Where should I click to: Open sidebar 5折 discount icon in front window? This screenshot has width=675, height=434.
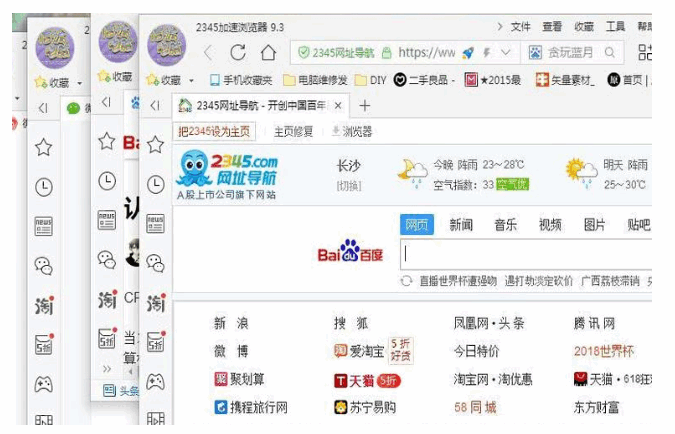(156, 342)
